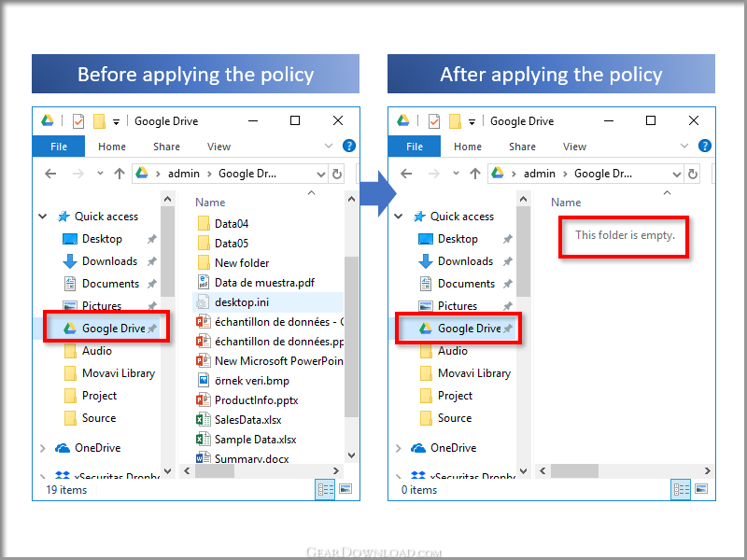Select New Microsoft PowerPoint file
Image resolution: width=747 pixels, height=560 pixels.
[x=270, y=361]
